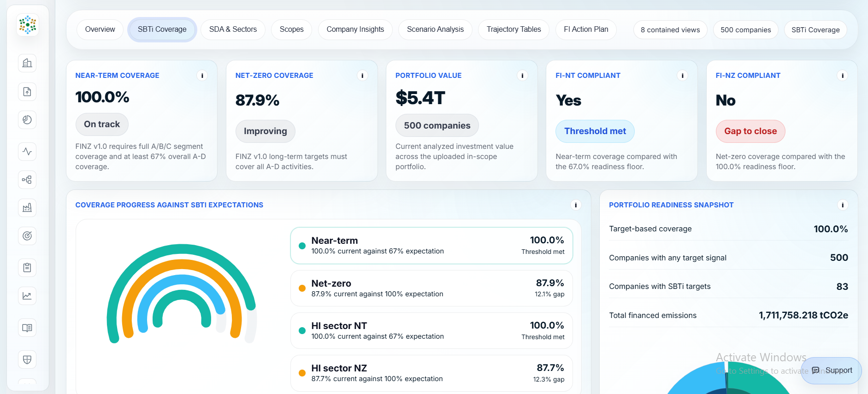Click the Threshold met badge
The height and width of the screenshot is (394, 868).
click(595, 131)
